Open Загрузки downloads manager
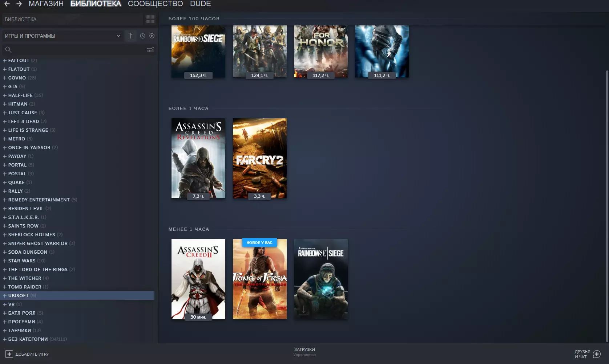The image size is (609, 364). 304,352
